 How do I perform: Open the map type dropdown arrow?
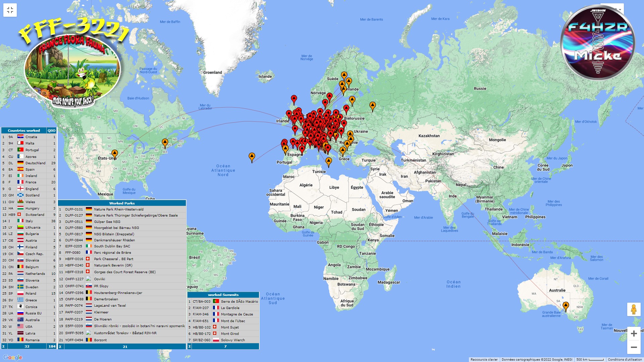(x=620, y=9)
